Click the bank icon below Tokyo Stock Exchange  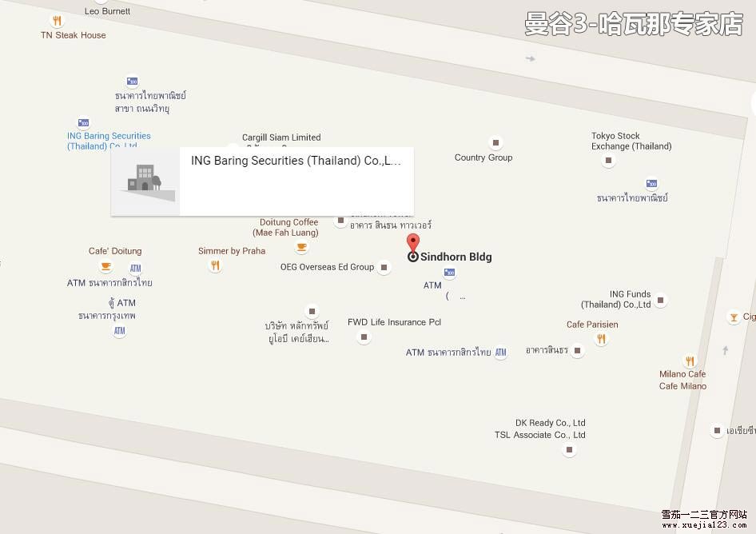651,183
